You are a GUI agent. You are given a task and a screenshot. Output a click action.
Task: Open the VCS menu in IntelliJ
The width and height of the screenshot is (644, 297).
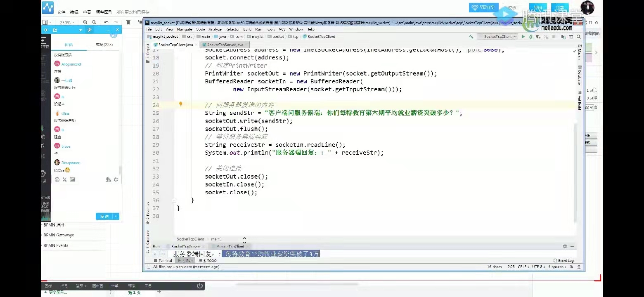[282, 29]
